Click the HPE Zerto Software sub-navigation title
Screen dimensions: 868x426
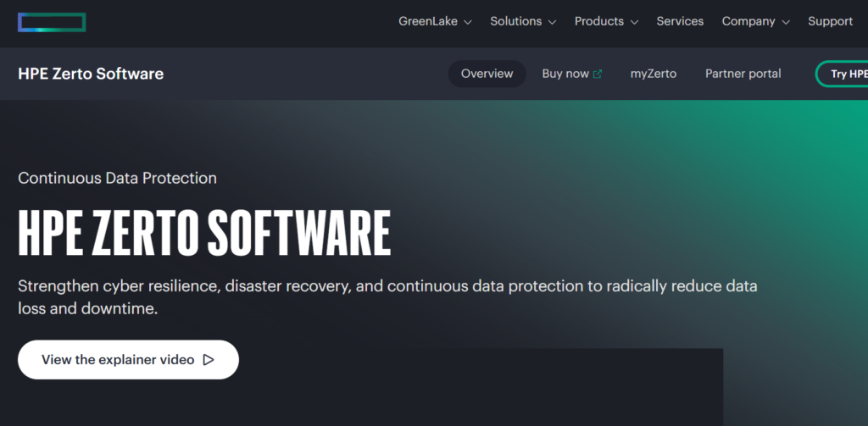(91, 74)
